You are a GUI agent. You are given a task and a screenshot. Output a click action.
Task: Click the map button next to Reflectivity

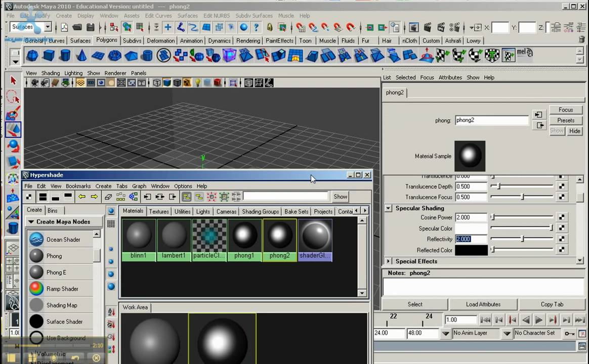tap(562, 239)
